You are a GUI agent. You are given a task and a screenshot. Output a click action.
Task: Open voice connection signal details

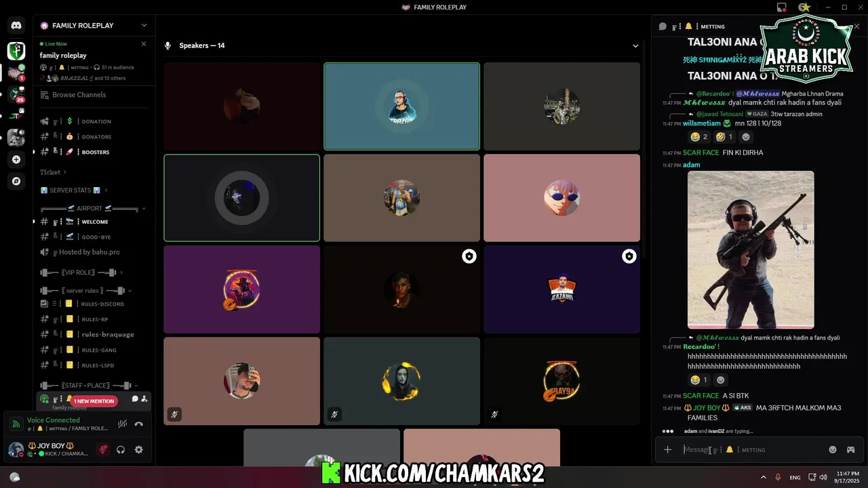pyautogui.click(x=16, y=424)
